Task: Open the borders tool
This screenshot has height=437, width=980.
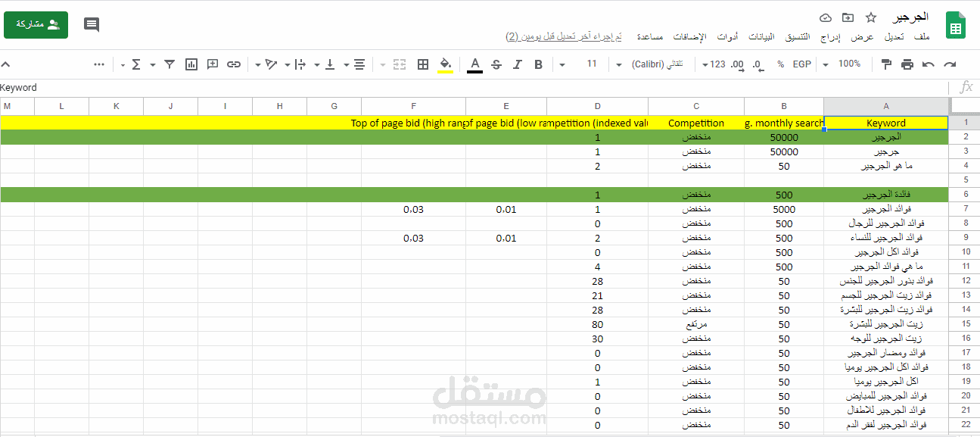Action: (x=424, y=64)
